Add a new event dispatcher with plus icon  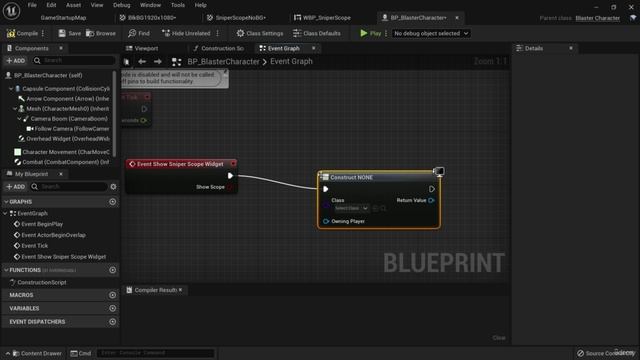[113, 322]
